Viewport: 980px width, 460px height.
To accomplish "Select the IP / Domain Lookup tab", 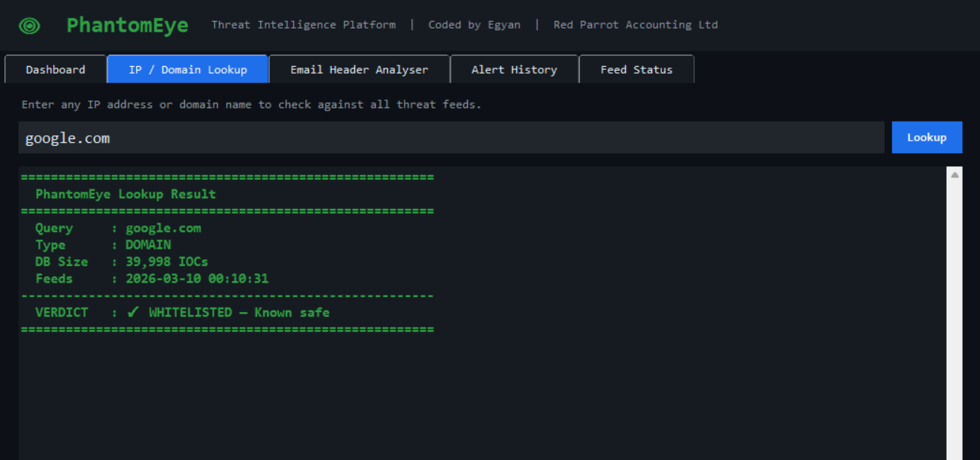I will (188, 69).
